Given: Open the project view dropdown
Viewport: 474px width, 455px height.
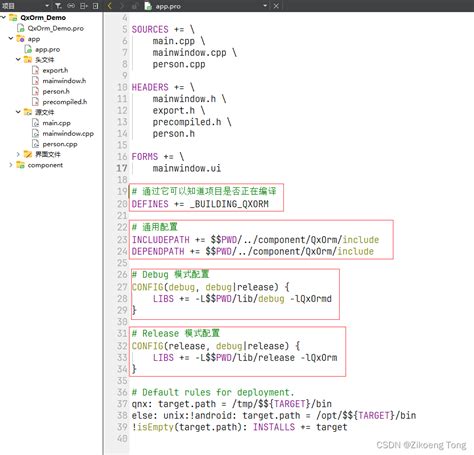Looking at the screenshot, I should [47, 6].
